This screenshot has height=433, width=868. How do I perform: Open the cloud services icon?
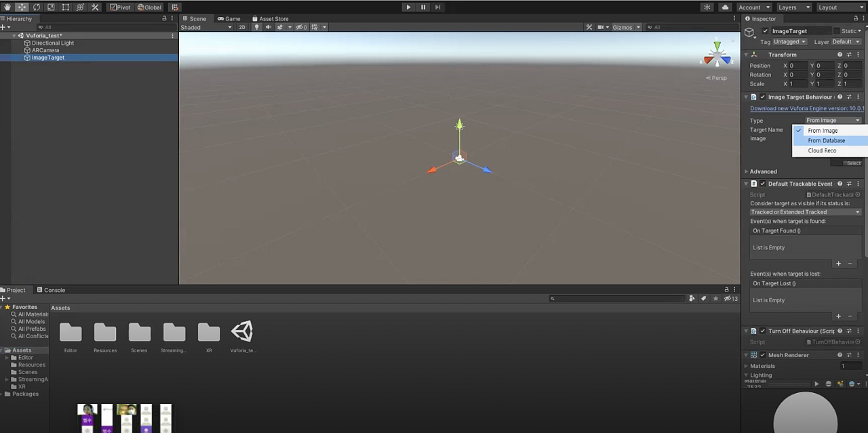click(725, 7)
